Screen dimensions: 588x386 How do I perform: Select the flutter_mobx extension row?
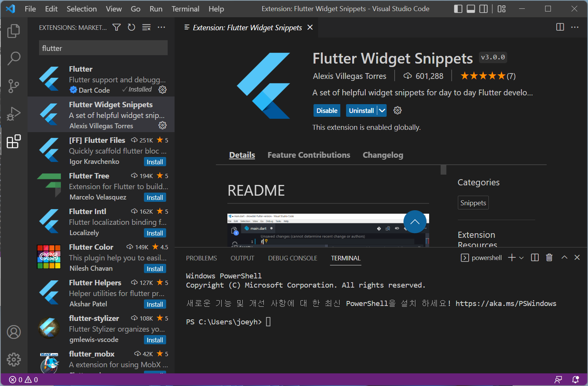(x=101, y=360)
